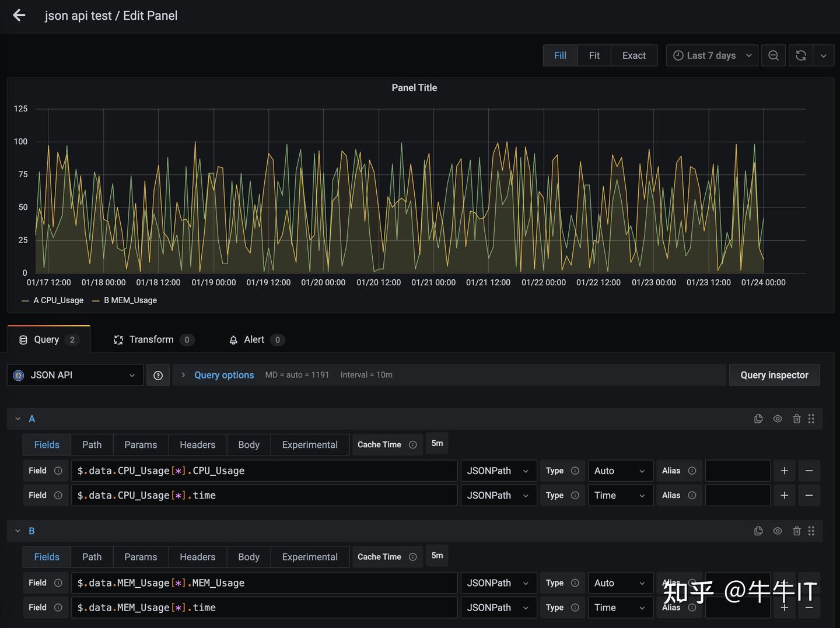Click the Cache Time info icon in query A
The height and width of the screenshot is (628, 840).
(x=412, y=444)
